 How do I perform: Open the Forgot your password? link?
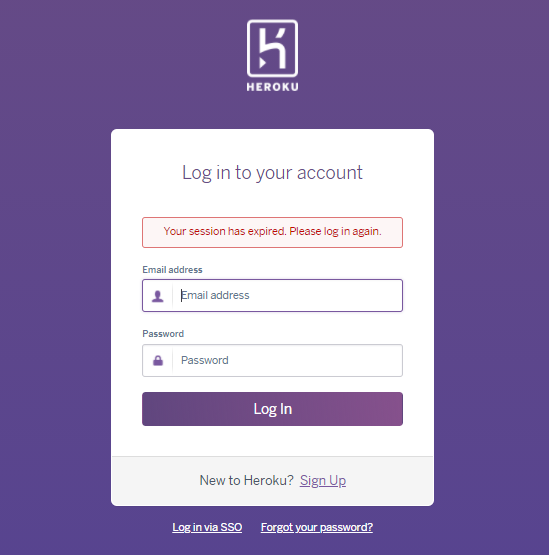(x=317, y=527)
